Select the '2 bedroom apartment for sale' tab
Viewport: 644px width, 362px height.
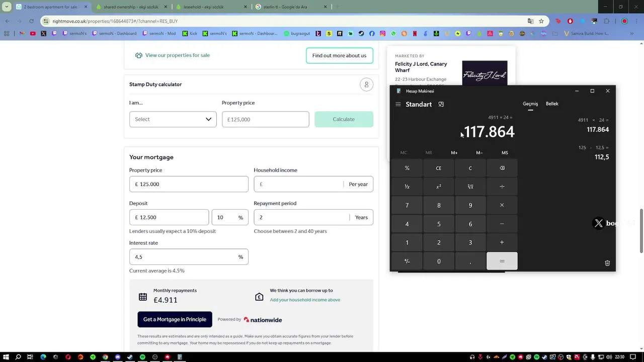51,7
